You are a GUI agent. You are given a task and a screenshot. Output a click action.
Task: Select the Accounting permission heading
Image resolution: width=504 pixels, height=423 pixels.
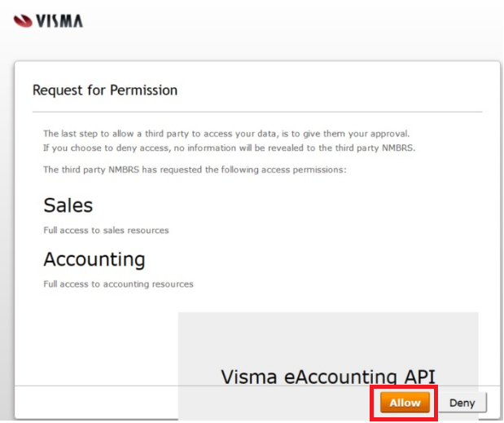coord(94,260)
